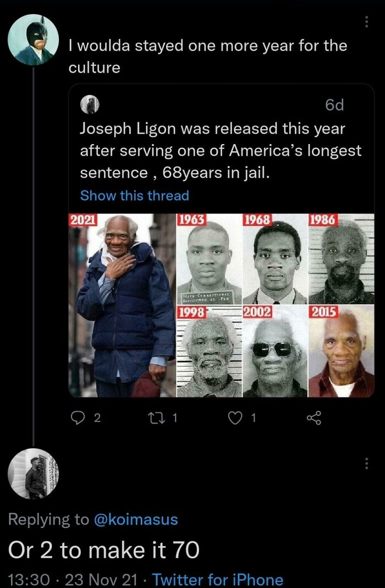Image resolution: width=385 pixels, height=588 pixels.
Task: Click the 13:30 · 23 Nov 21 timestamp
Action: [73, 579]
